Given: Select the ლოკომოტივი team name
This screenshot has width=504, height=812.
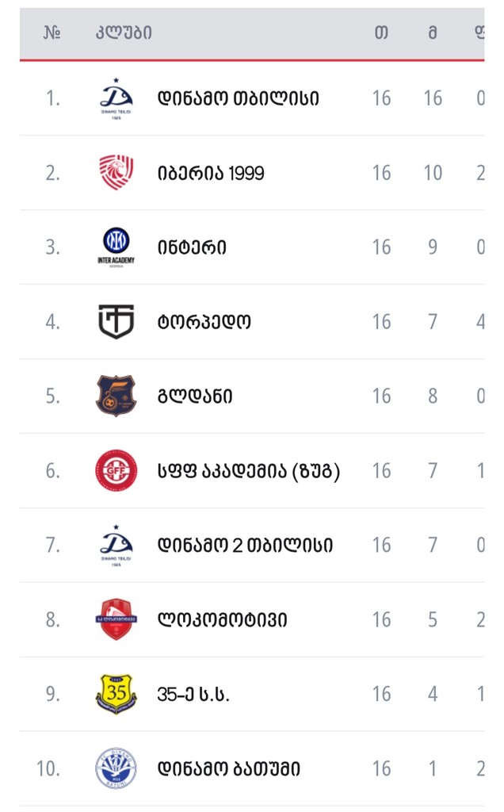Looking at the screenshot, I should (x=222, y=620).
